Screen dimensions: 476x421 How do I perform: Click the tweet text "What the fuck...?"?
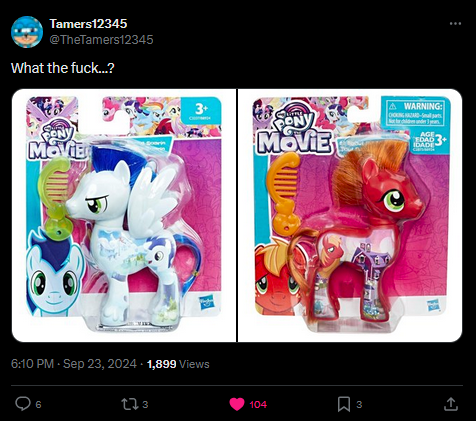point(63,68)
